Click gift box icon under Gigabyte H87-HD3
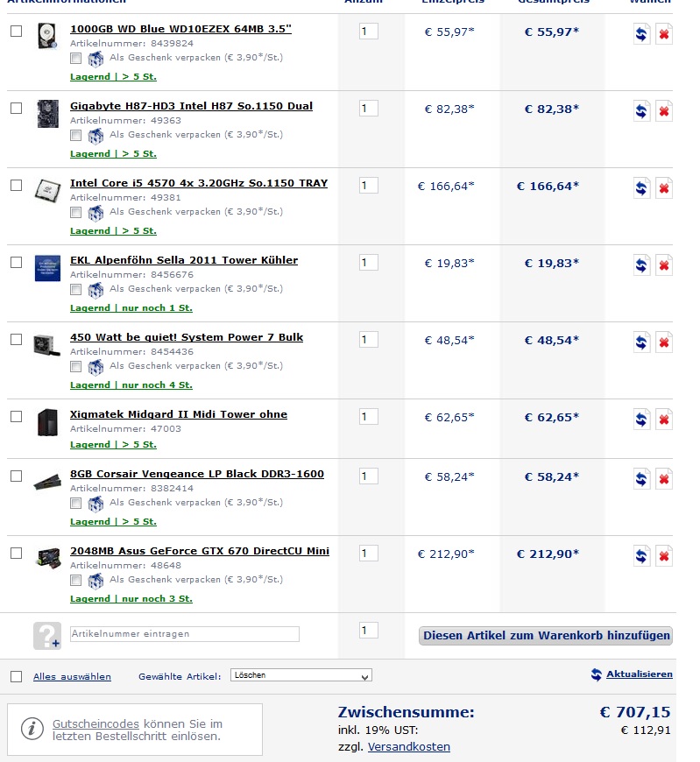 click(x=95, y=136)
